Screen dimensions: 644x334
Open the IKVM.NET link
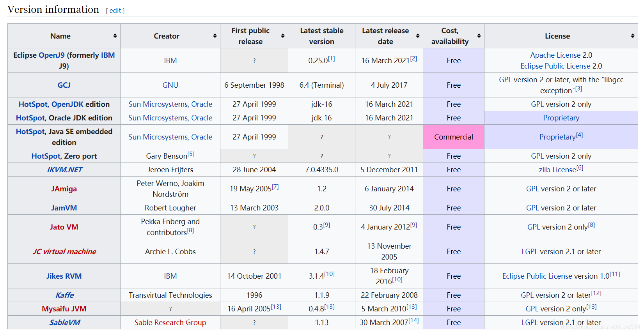(x=65, y=170)
